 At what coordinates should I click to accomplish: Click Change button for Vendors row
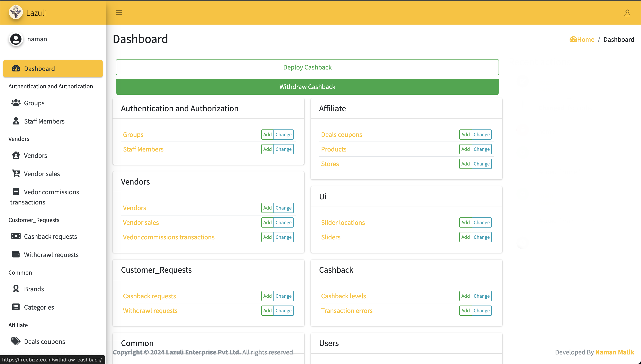(x=283, y=208)
